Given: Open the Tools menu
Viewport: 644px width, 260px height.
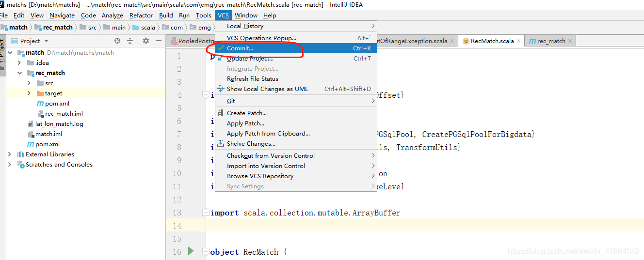Looking at the screenshot, I should 204,15.
